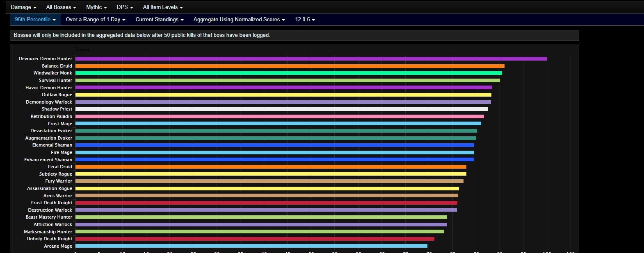Click the Subtlety Rogue label
The image size is (644, 253).
coord(56,174)
